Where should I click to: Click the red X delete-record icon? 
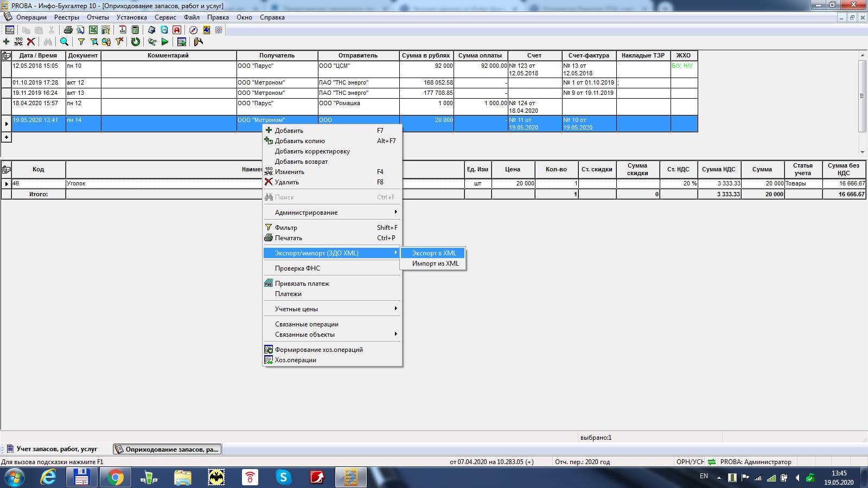pyautogui.click(x=31, y=42)
